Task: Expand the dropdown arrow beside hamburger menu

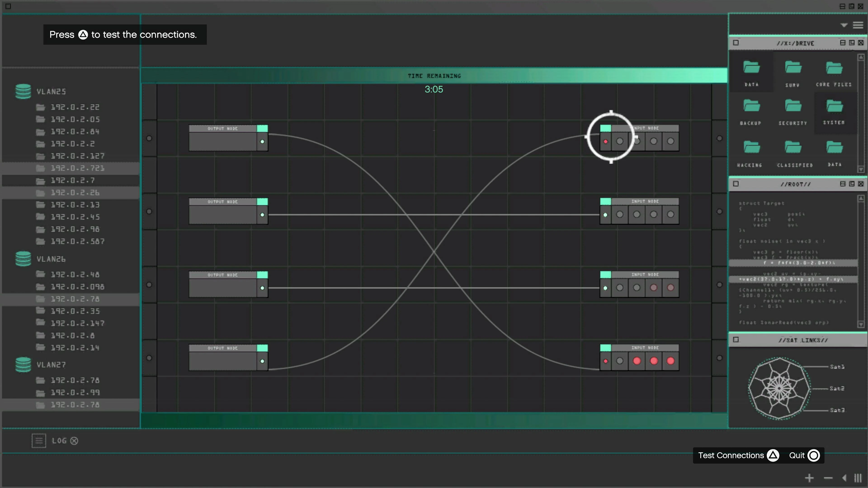Action: pyautogui.click(x=844, y=25)
